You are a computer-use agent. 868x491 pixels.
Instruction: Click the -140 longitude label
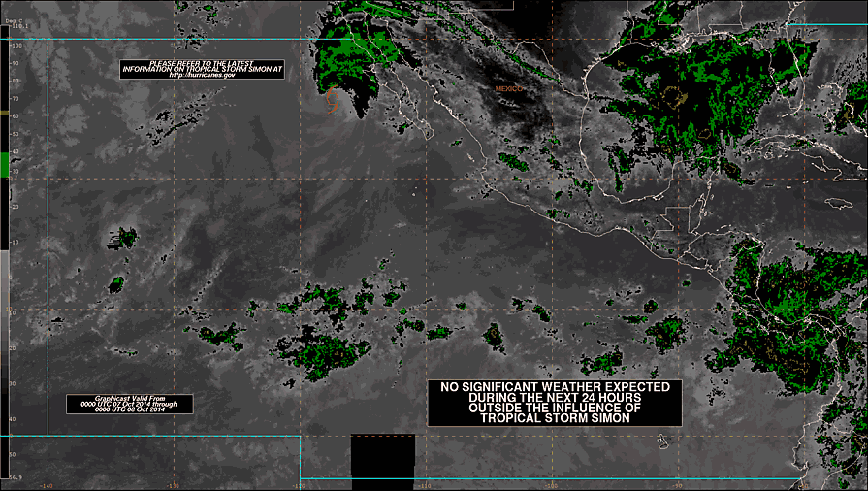[x=48, y=486]
